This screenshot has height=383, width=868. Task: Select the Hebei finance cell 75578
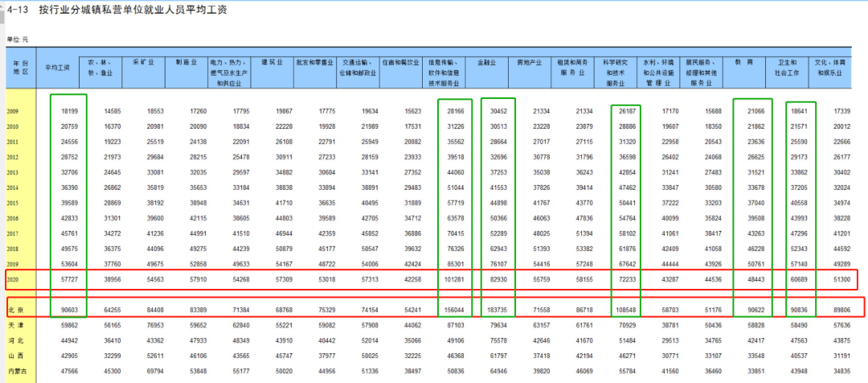(x=500, y=341)
